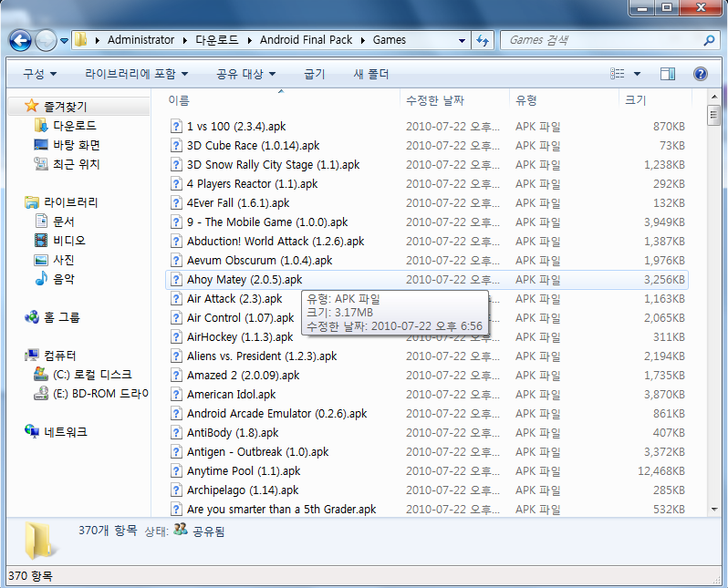Open the 라이브러리에 포함 menu
Screen dimensions: 728x588
pos(137,74)
